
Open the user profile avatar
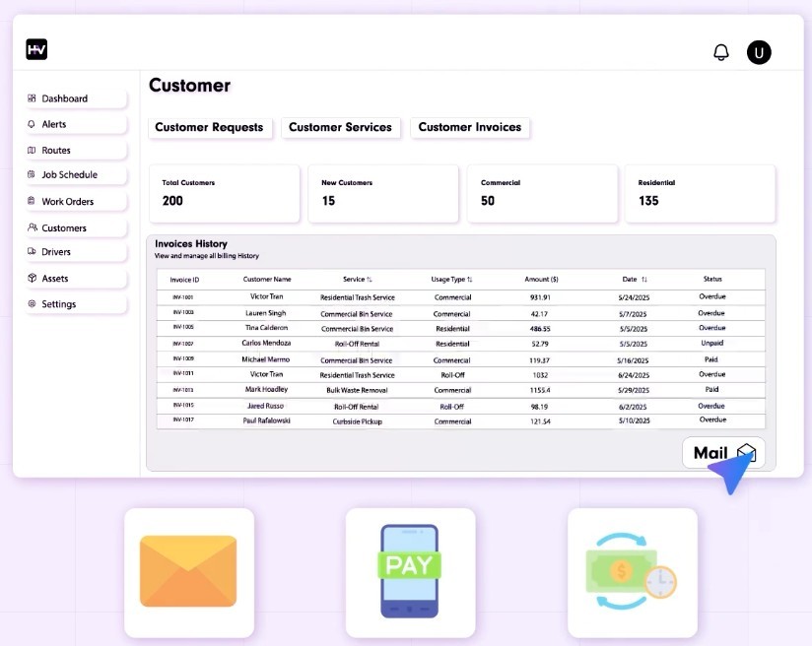tap(759, 52)
